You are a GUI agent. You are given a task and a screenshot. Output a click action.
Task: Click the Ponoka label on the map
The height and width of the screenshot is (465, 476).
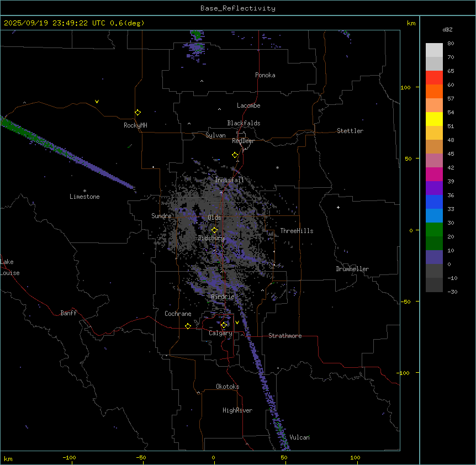265,75
